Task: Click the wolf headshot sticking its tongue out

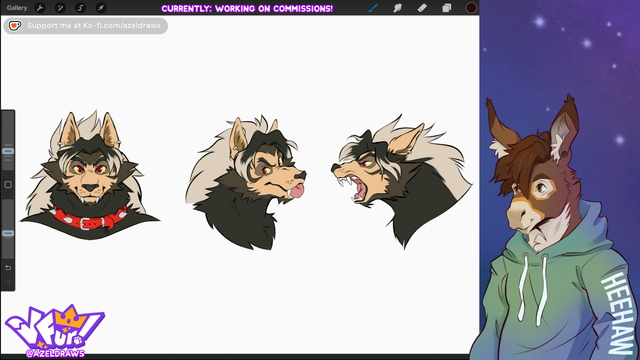Action: pos(246,182)
